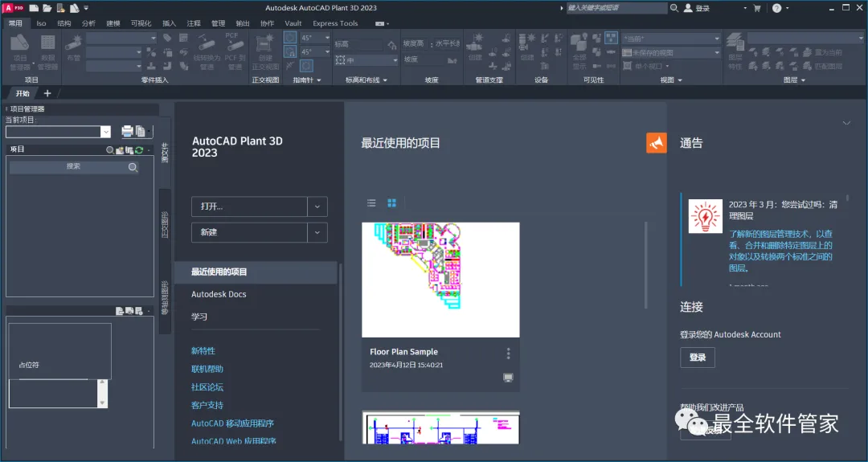868x462 pixels.
Task: Open the 结构 ribbon tab
Action: 64,23
